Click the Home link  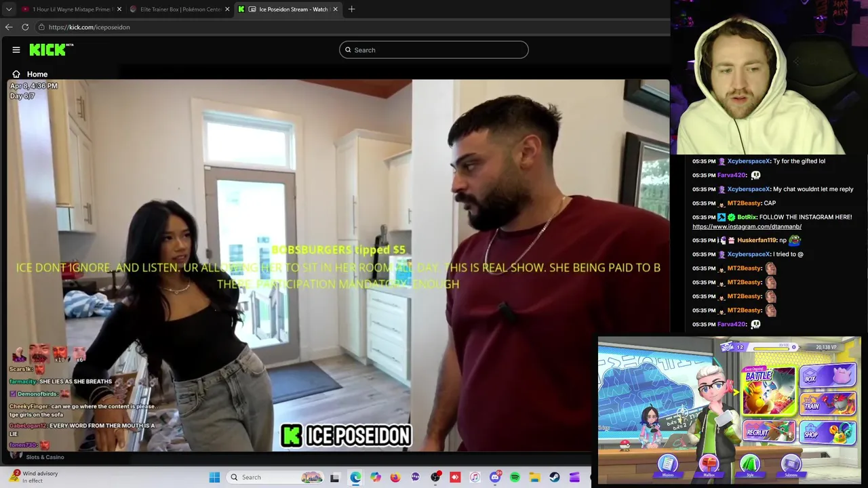[x=37, y=74]
